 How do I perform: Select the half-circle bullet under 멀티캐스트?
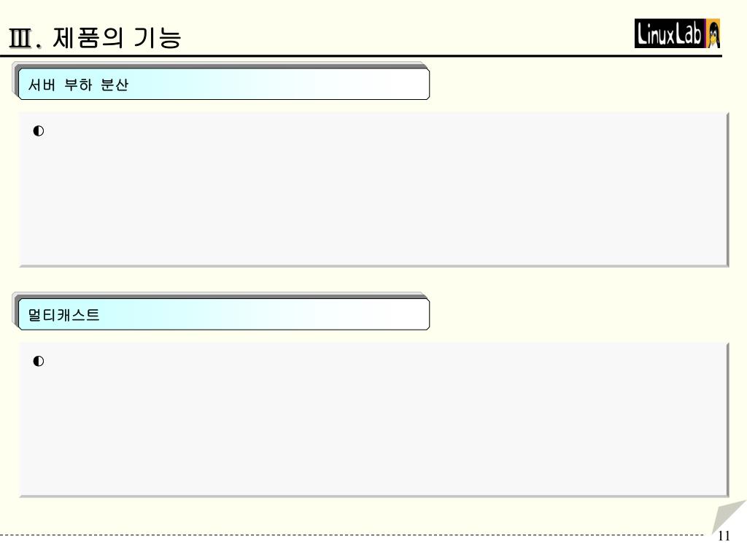click(x=39, y=361)
